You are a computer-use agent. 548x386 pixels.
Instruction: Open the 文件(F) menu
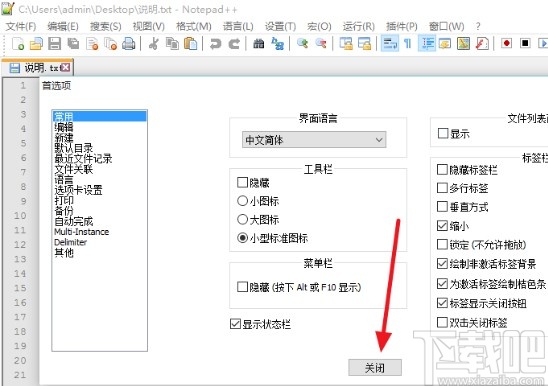tap(21, 26)
